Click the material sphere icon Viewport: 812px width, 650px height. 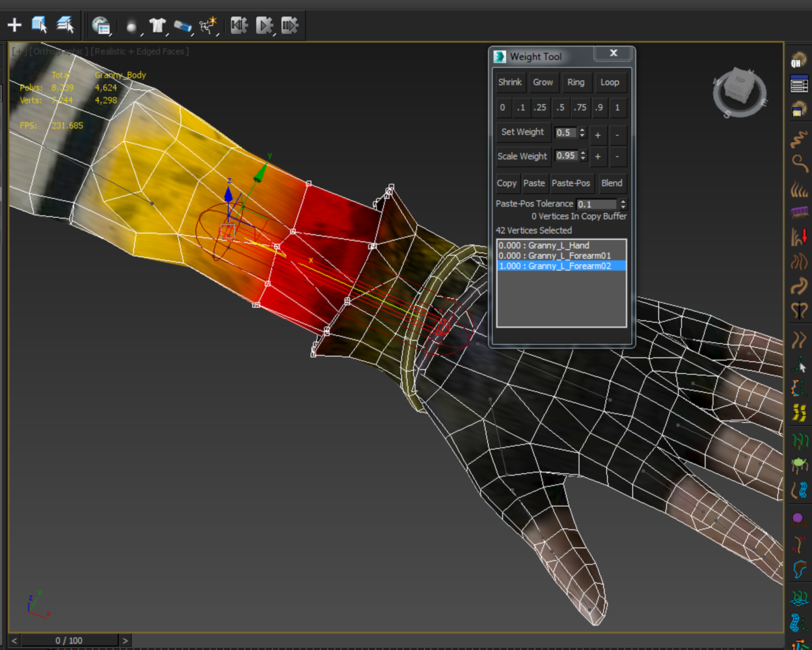pos(132,27)
